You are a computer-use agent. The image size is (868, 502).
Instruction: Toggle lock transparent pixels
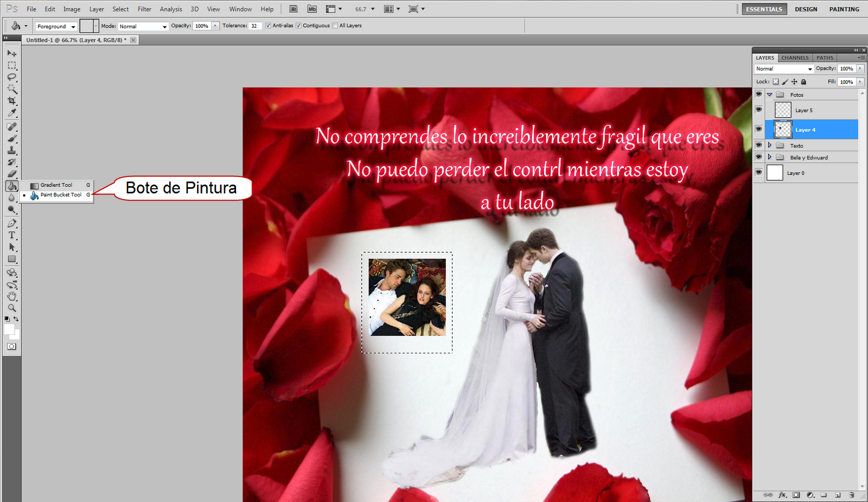point(776,81)
